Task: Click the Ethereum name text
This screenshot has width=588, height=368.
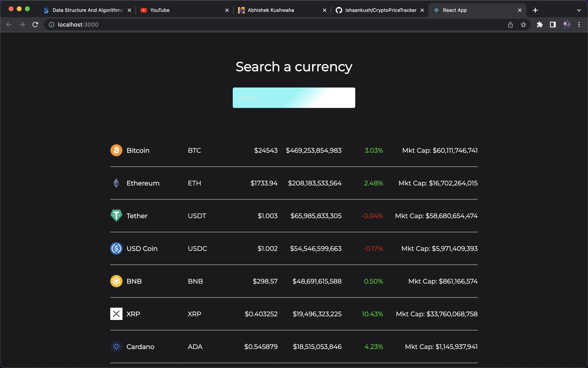Action: tap(143, 183)
